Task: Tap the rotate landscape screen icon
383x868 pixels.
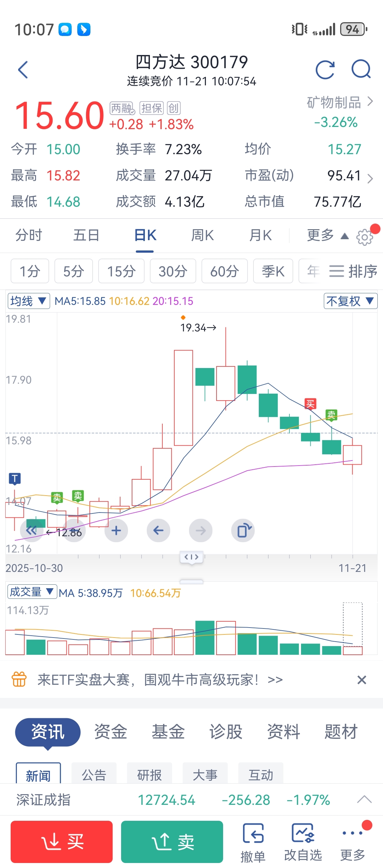Action: [243, 530]
